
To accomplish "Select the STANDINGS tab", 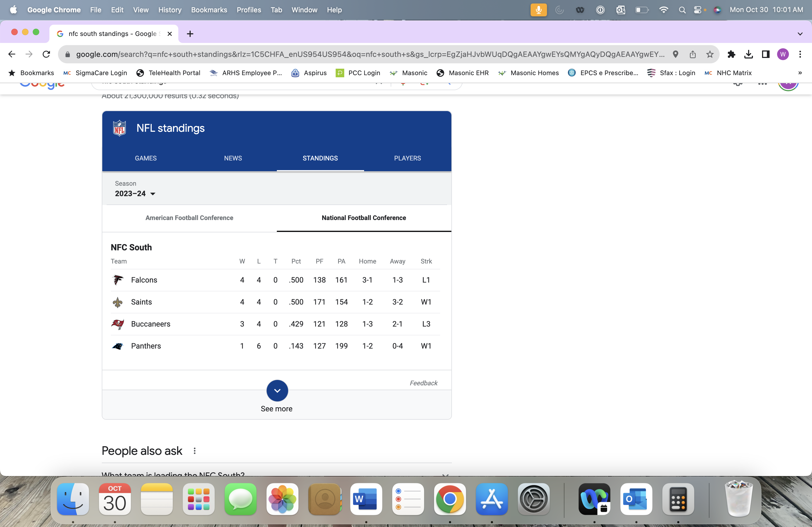I will pos(320,158).
